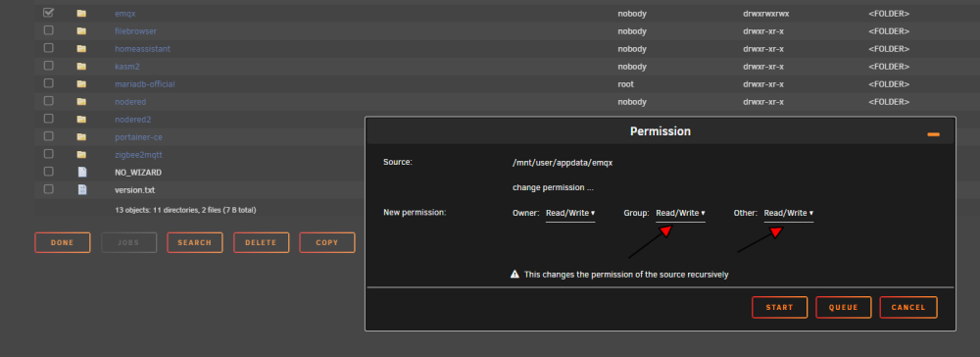
Task: Click the DELETE button
Action: click(x=262, y=242)
